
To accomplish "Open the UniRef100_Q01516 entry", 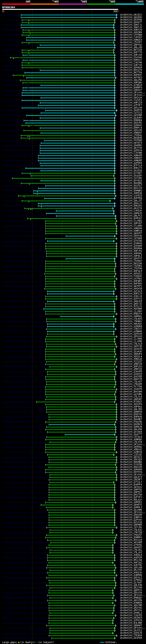I will (131, 171).
